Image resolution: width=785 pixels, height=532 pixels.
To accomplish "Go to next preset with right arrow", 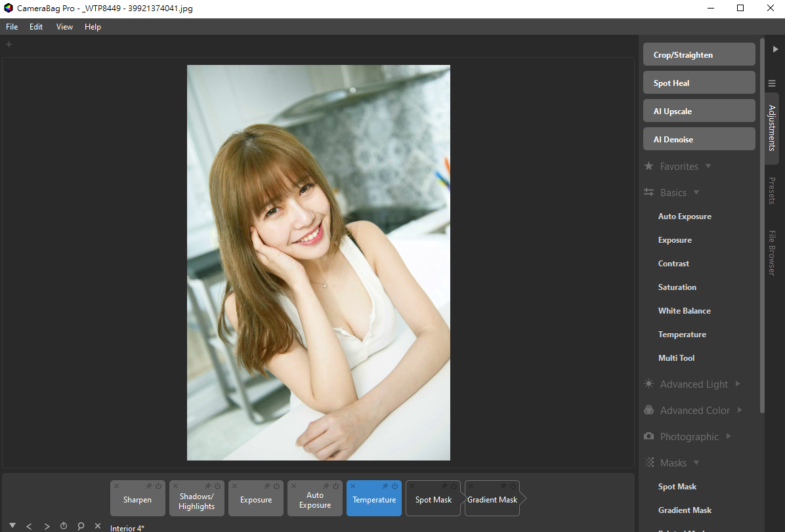I will tap(47, 526).
